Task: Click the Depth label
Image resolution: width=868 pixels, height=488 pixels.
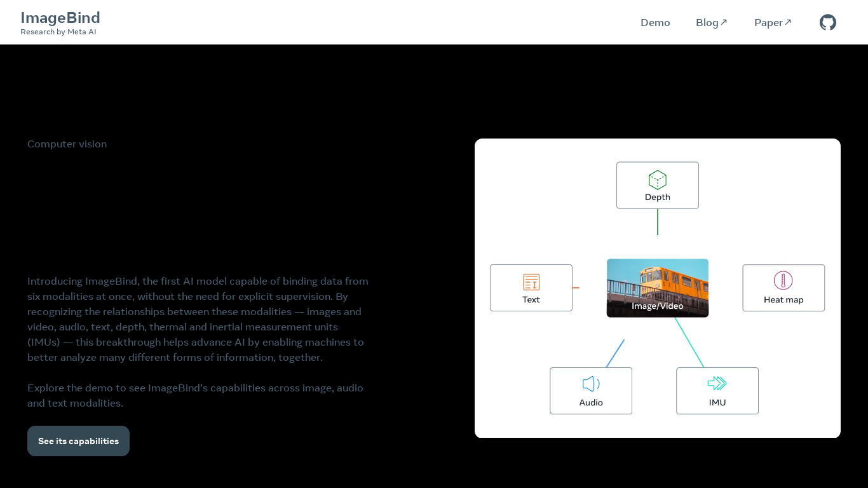Action: (x=658, y=197)
